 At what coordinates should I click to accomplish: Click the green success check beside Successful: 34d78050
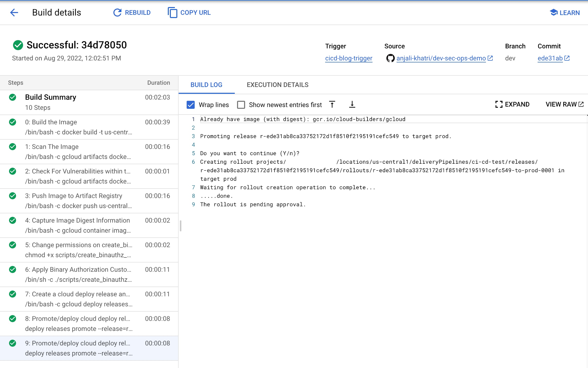pyautogui.click(x=18, y=45)
